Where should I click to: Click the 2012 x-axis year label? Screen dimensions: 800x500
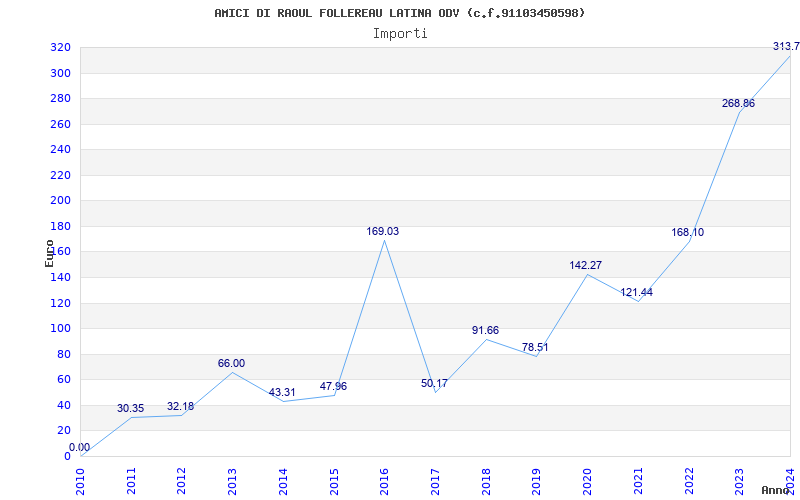(182, 481)
